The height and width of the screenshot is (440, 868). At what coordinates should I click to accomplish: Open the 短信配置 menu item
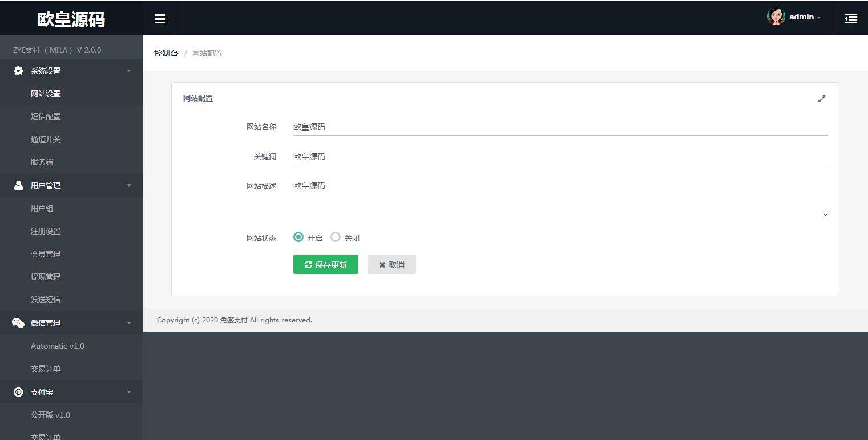(x=46, y=116)
